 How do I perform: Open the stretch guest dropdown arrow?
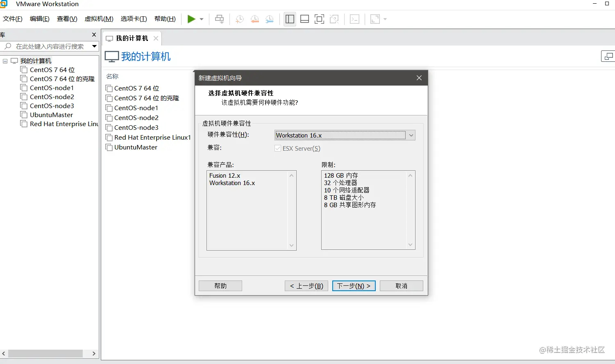pyautogui.click(x=385, y=19)
